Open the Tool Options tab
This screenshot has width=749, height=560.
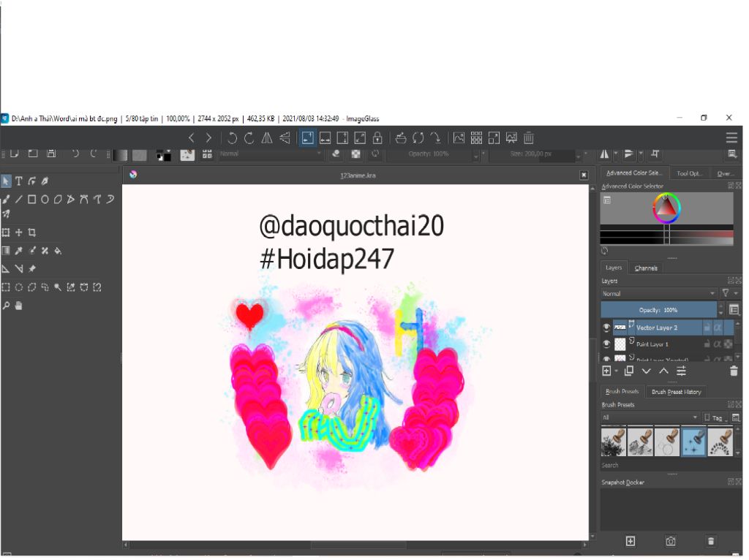690,174
